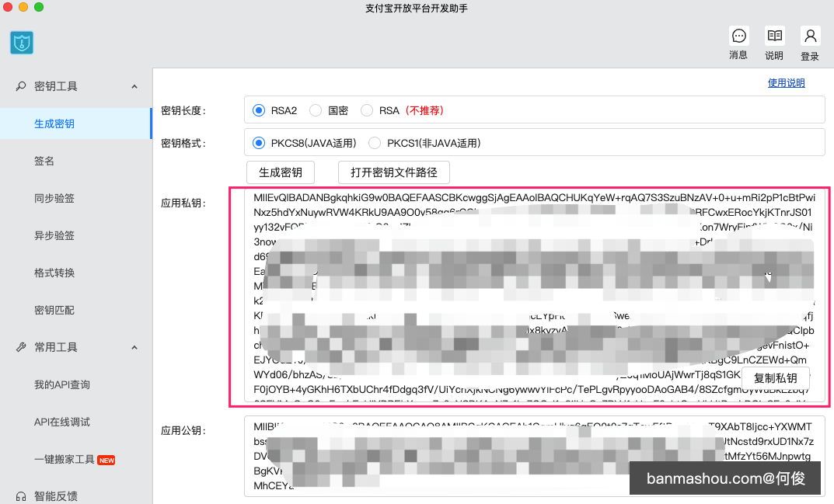Click the 密钥工具 key icon
The image size is (834, 504).
click(21, 86)
